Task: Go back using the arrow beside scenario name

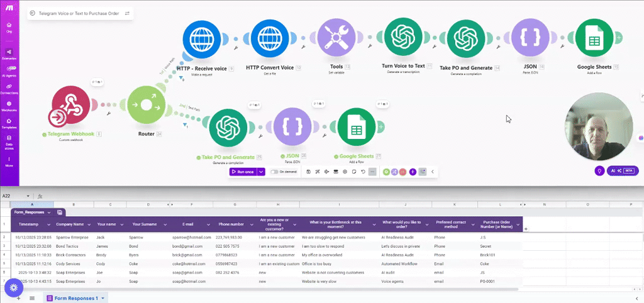Action: click(33, 13)
